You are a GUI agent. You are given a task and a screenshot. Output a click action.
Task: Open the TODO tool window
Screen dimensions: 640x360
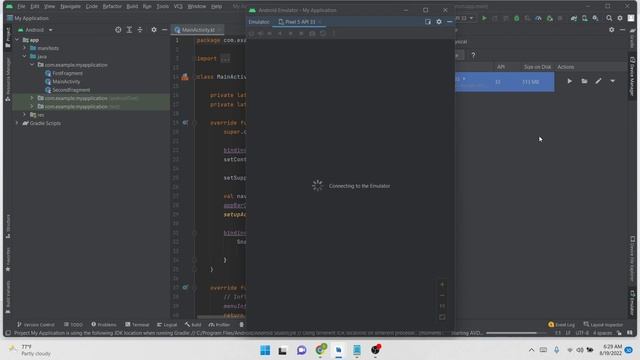point(73,324)
